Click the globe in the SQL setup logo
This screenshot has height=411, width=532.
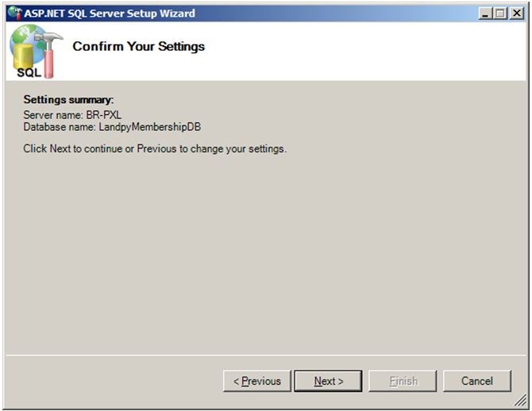coord(26,40)
